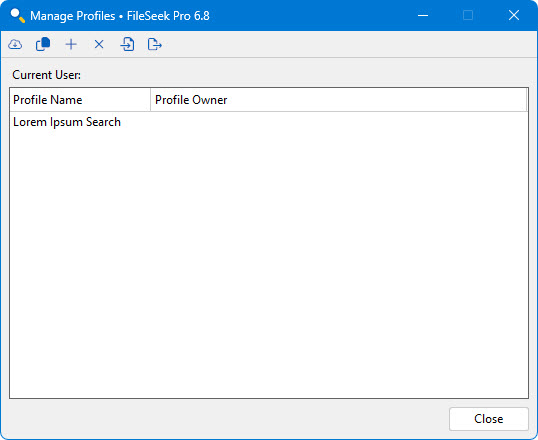
Task: Sort by the Profile Name column header
Action: pos(80,100)
